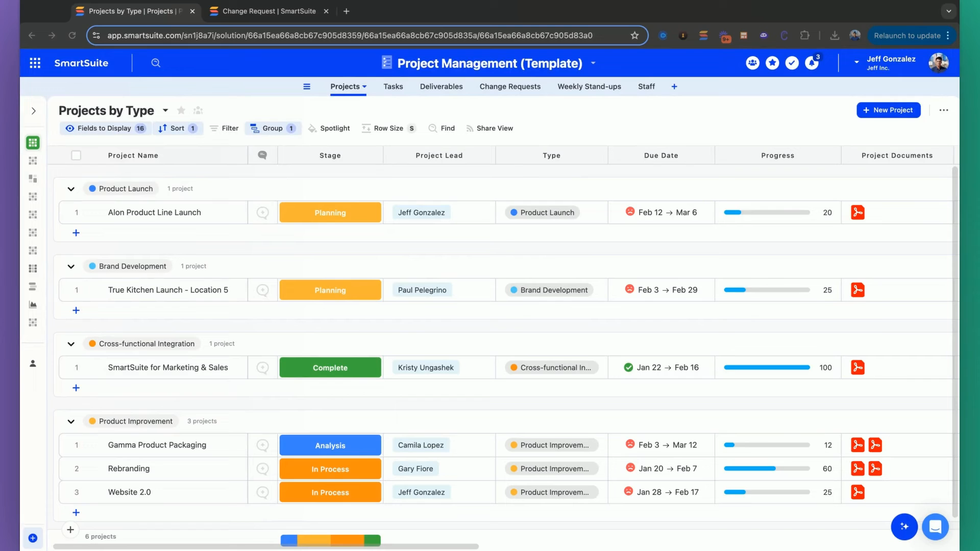The height and width of the screenshot is (551, 980).
Task: Open the members icon in the top bar
Action: [752, 63]
